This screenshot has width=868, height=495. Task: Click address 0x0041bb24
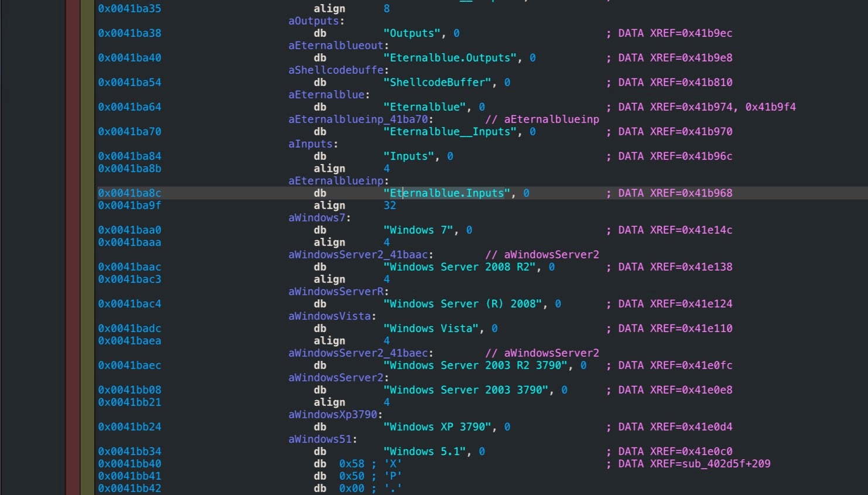click(x=129, y=427)
